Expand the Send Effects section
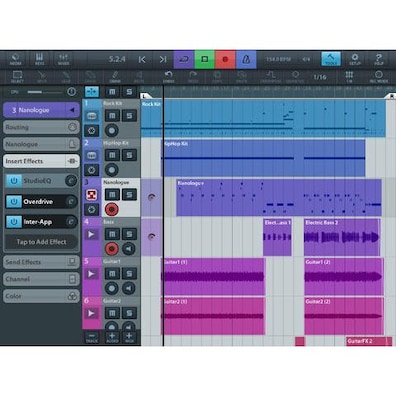 pos(41,262)
